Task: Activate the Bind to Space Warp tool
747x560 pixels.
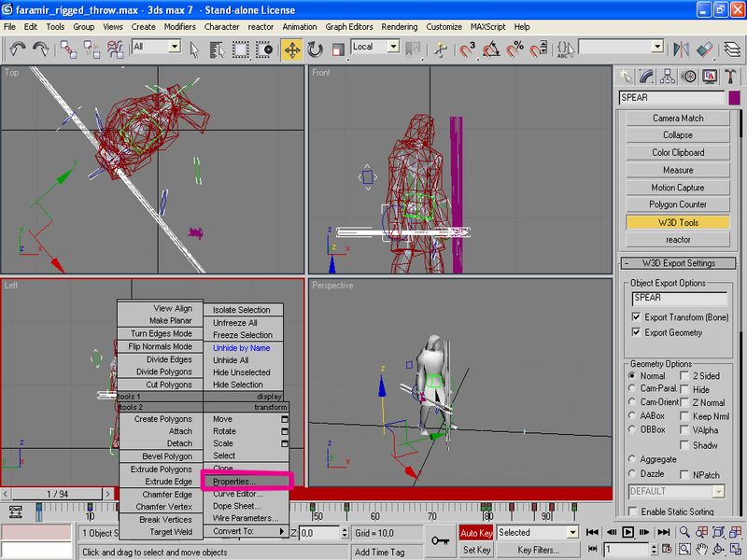Action: 115,49
